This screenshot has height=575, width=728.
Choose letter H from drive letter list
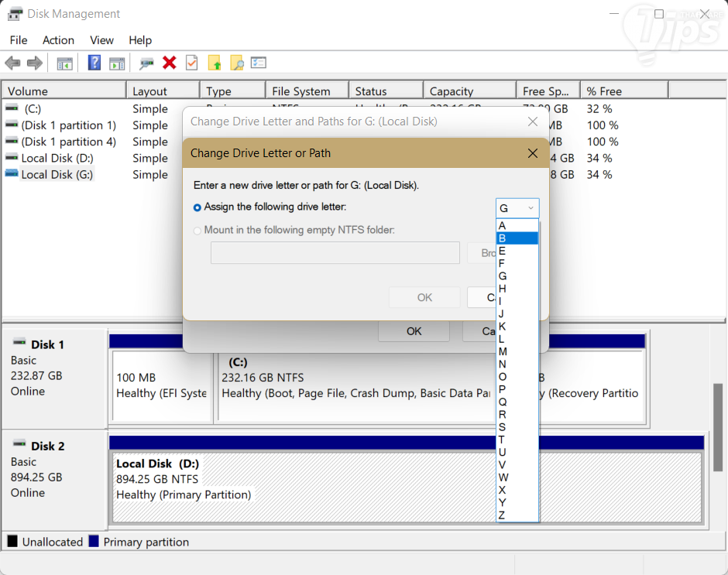tap(517, 289)
